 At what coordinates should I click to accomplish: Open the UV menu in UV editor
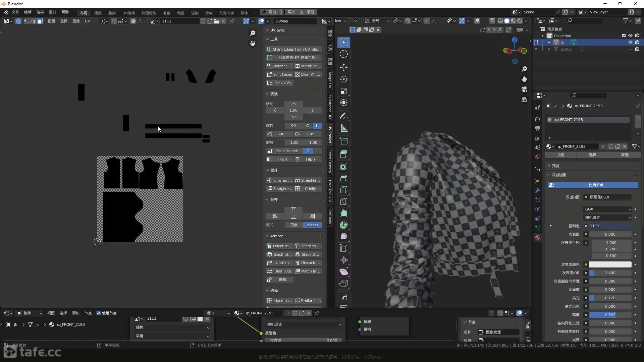pyautogui.click(x=87, y=21)
